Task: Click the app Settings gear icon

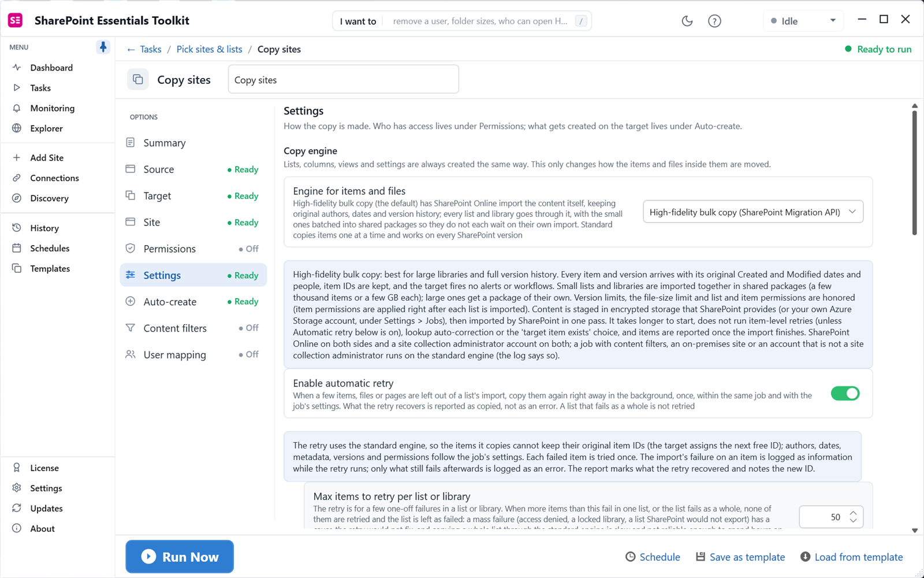Action: [x=17, y=488]
